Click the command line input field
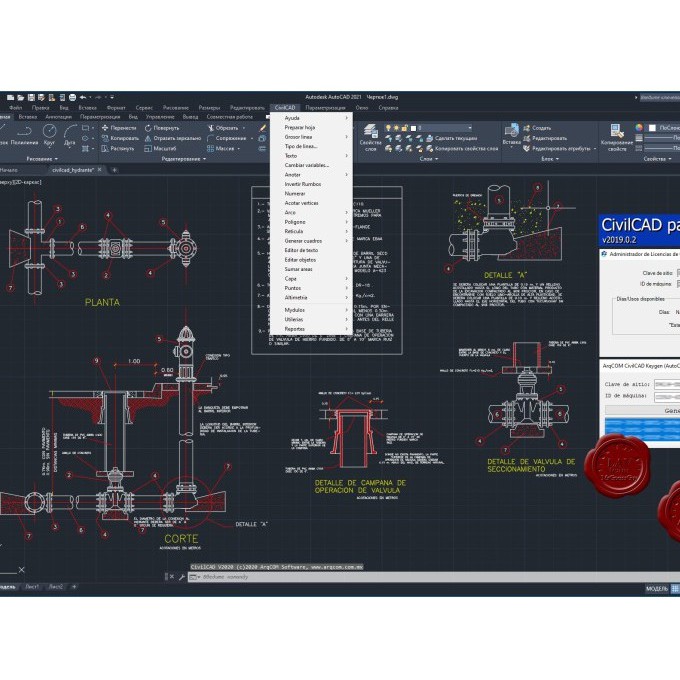The width and height of the screenshot is (680, 680). (x=434, y=577)
